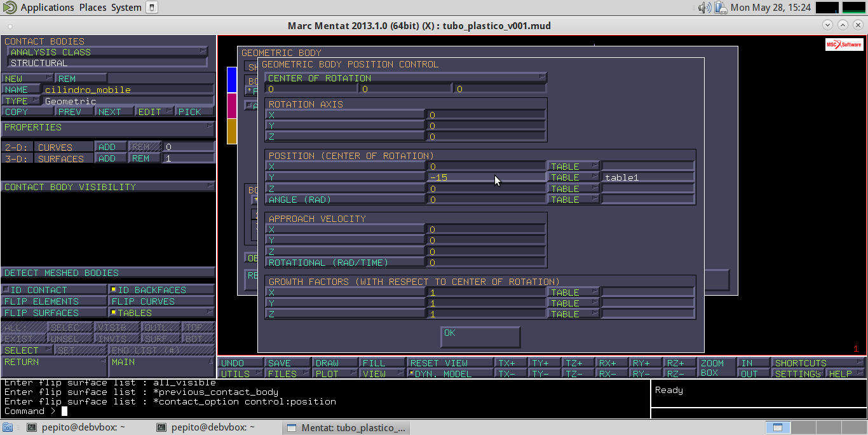Open the System menu

coord(126,8)
